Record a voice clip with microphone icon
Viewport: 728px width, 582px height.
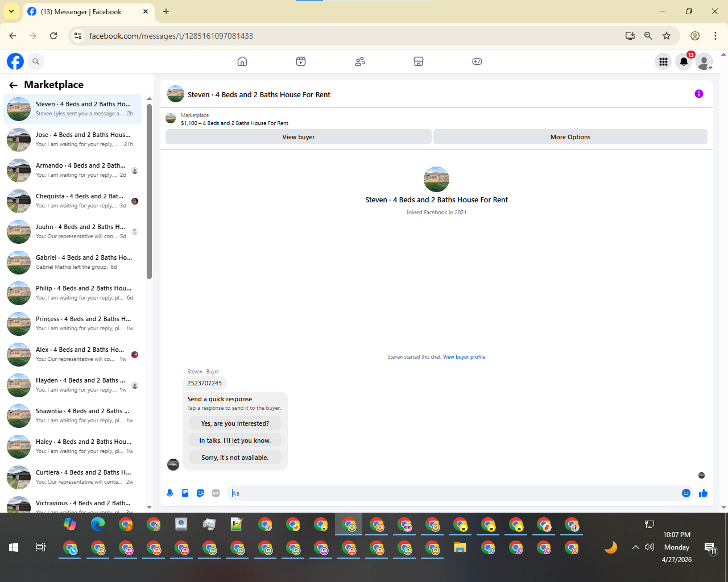coord(169,493)
